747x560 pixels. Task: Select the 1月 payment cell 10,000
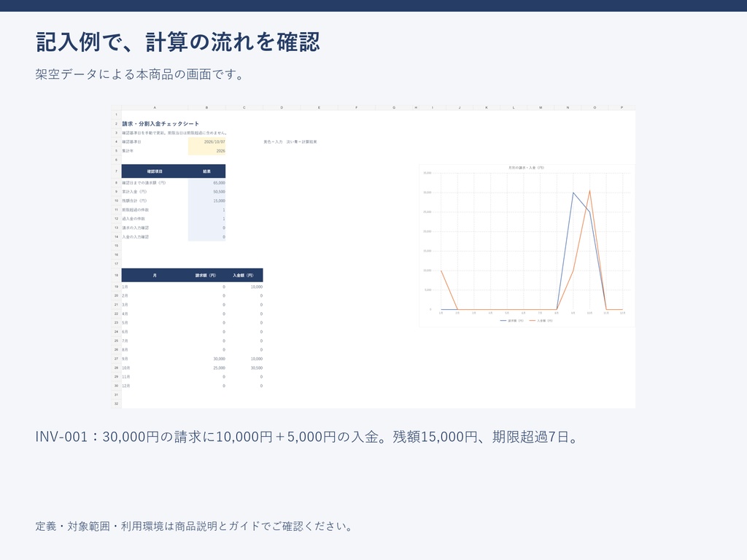click(x=244, y=287)
